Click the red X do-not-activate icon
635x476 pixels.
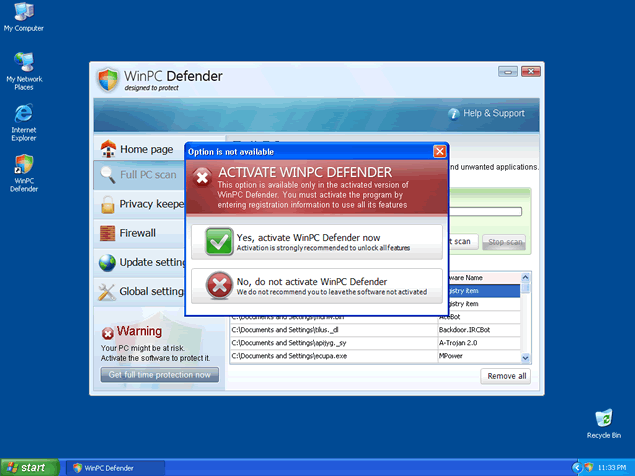point(218,286)
